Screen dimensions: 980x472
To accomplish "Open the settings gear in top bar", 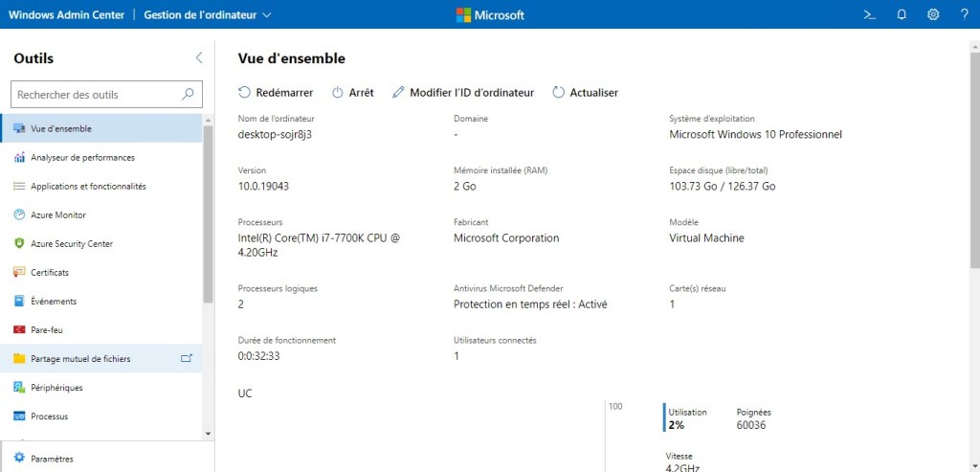I will [x=933, y=14].
